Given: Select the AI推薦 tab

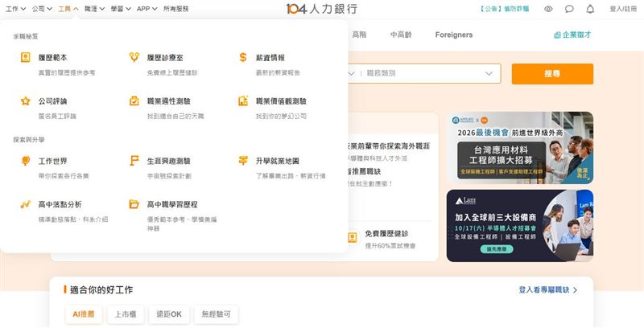Looking at the screenshot, I should click(84, 314).
